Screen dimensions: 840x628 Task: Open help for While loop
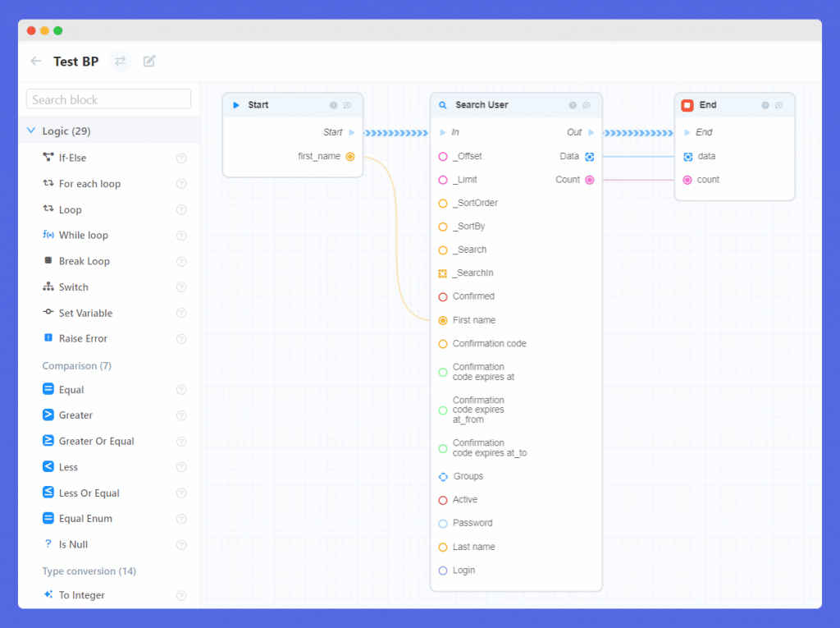point(181,236)
